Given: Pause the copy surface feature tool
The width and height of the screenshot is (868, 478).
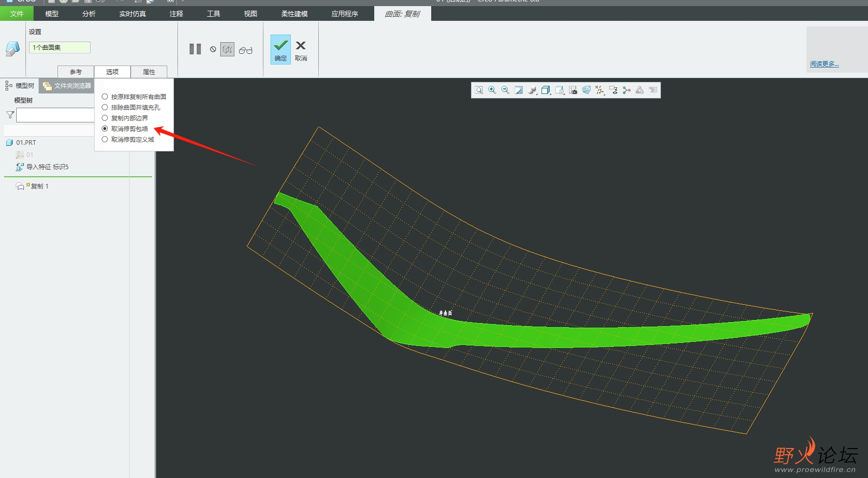Looking at the screenshot, I should click(x=195, y=49).
